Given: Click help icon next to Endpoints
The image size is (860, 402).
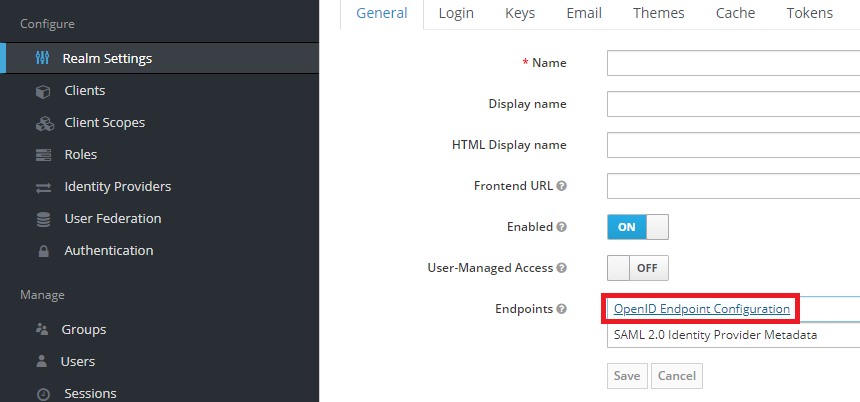Looking at the screenshot, I should pyautogui.click(x=562, y=309).
